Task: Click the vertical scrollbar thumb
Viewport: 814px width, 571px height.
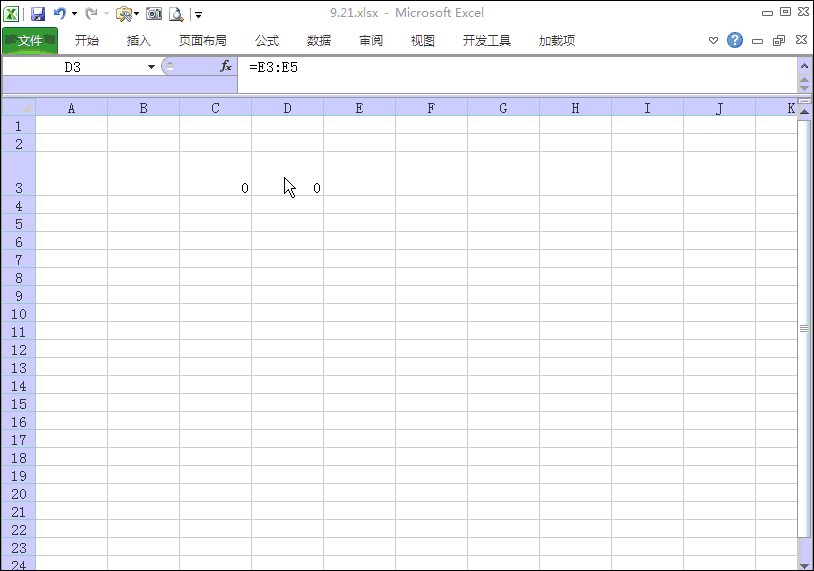Action: (x=804, y=328)
